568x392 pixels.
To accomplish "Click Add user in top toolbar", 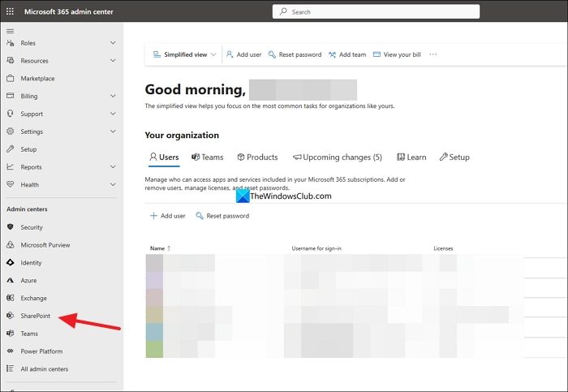I will point(243,54).
